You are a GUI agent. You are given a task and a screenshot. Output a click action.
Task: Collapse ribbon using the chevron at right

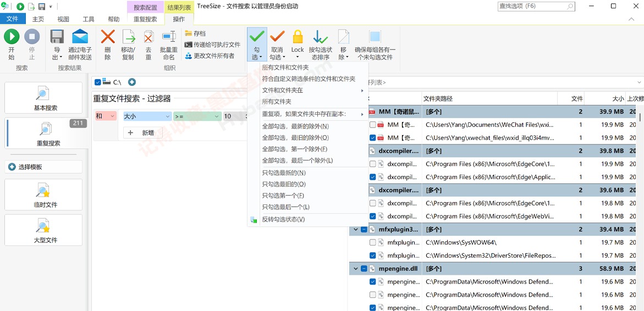631,19
